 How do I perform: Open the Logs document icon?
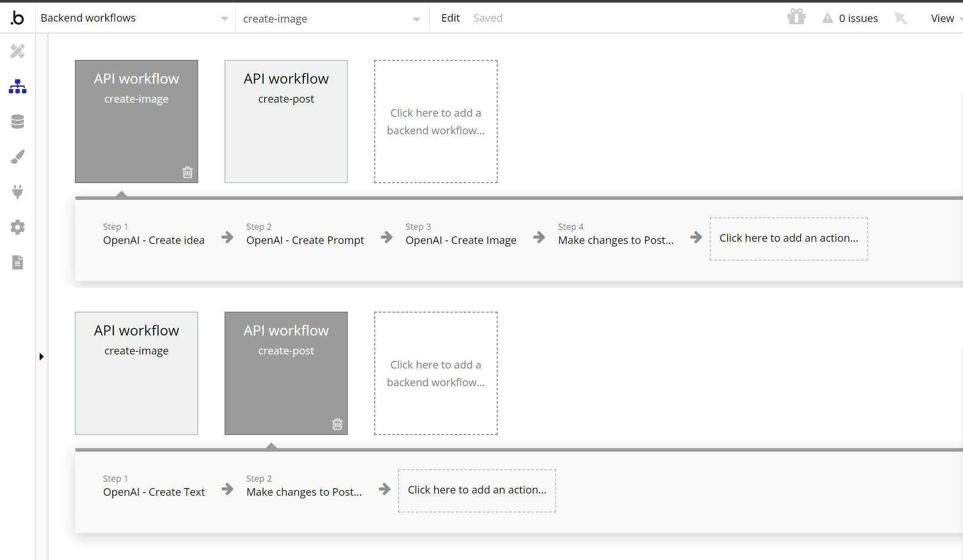point(18,262)
